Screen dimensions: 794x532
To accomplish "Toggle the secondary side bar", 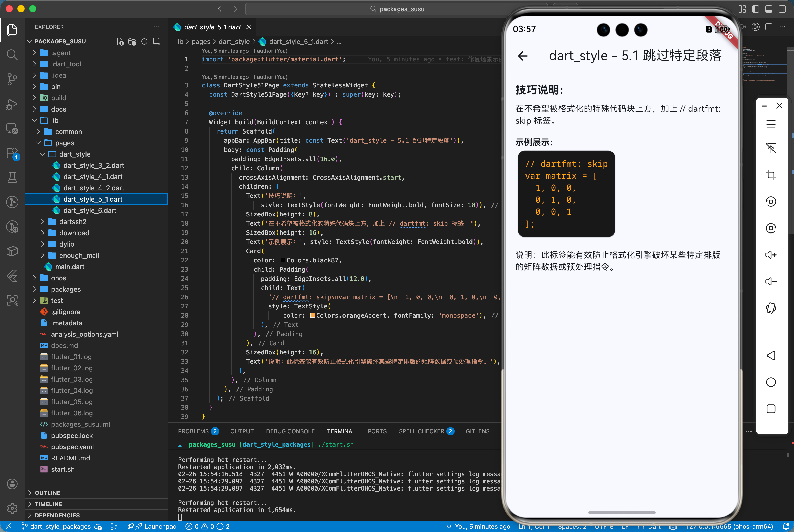I will click(782, 9).
